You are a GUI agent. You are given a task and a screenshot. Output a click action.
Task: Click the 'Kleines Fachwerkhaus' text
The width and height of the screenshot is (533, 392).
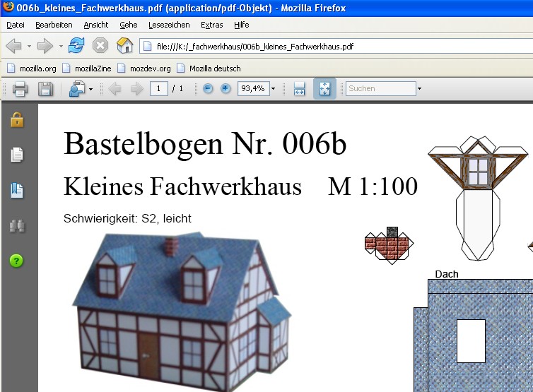pyautogui.click(x=182, y=186)
